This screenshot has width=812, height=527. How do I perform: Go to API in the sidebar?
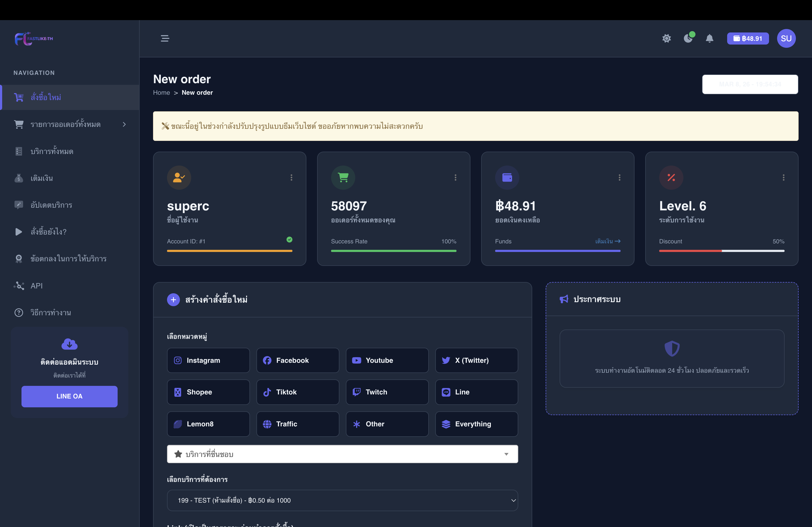point(37,286)
